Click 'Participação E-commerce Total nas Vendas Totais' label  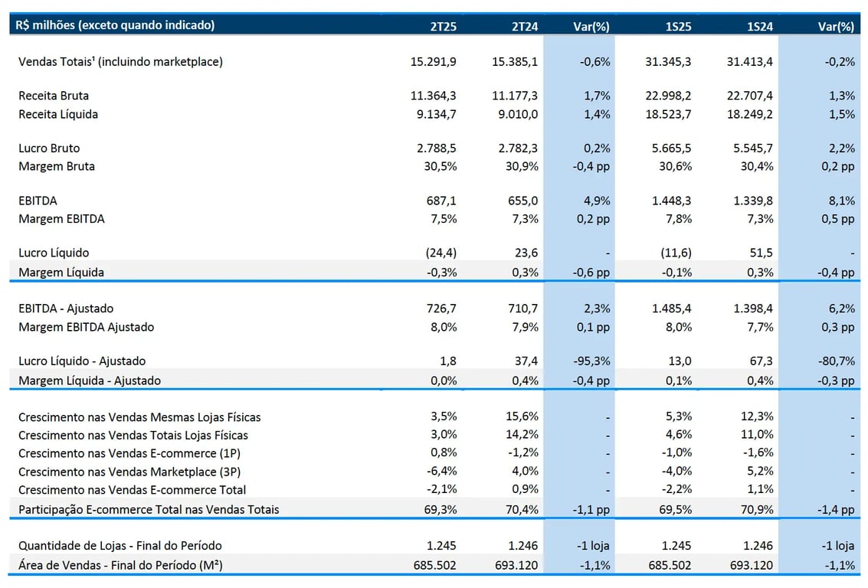pos(149,509)
